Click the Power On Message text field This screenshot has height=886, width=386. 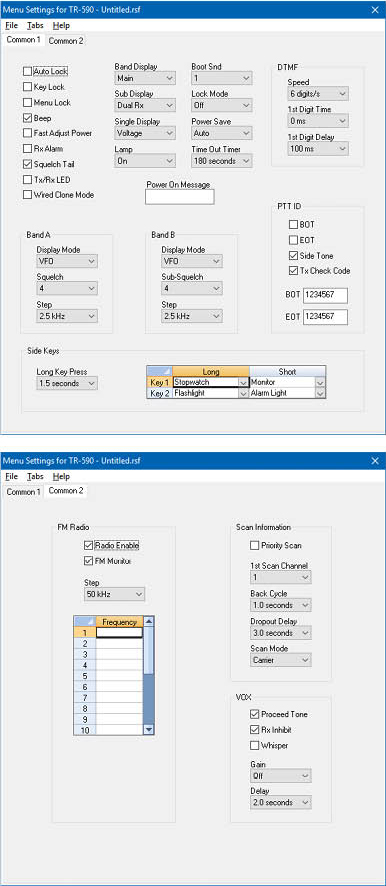pos(180,197)
